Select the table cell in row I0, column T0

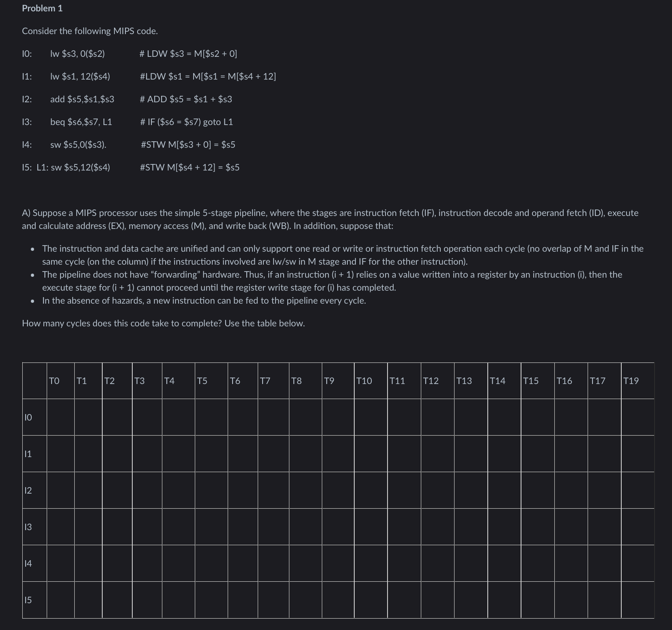60,417
